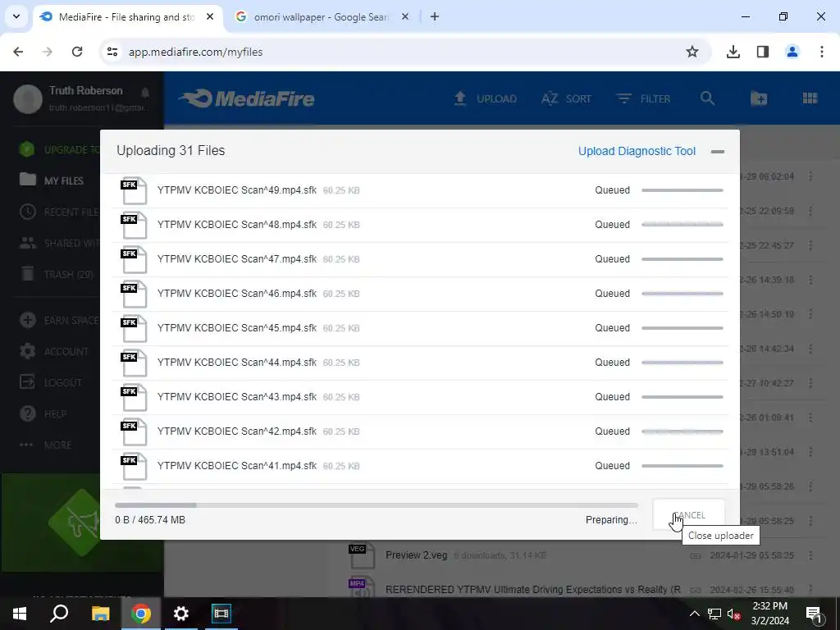Switch to the omori wallpaper Google Search tab
This screenshot has width=840, height=630.
321,17
